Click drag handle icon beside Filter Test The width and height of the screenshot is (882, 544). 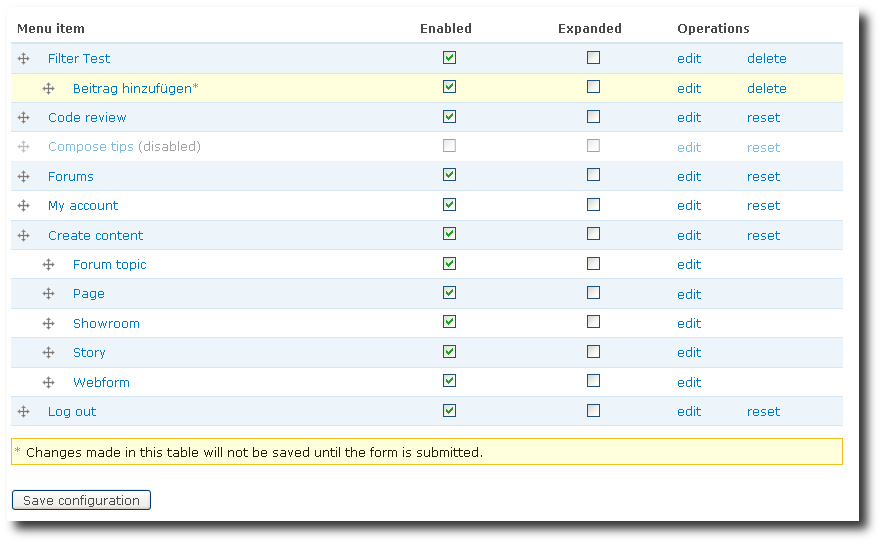[24, 59]
